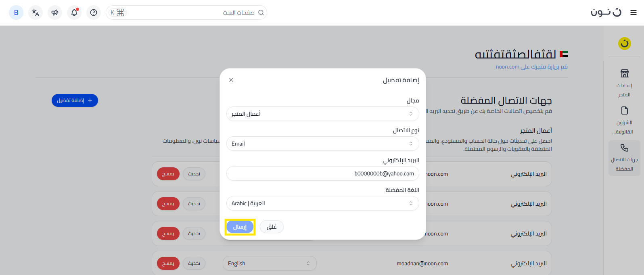This screenshot has height=275, width=644.
Task: Click delete (يمسح) in moadnan@noon.com row
Action: 168,263
